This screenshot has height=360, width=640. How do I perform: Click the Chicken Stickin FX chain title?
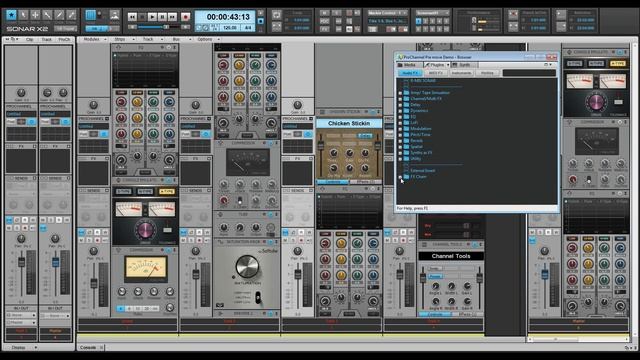tap(349, 123)
